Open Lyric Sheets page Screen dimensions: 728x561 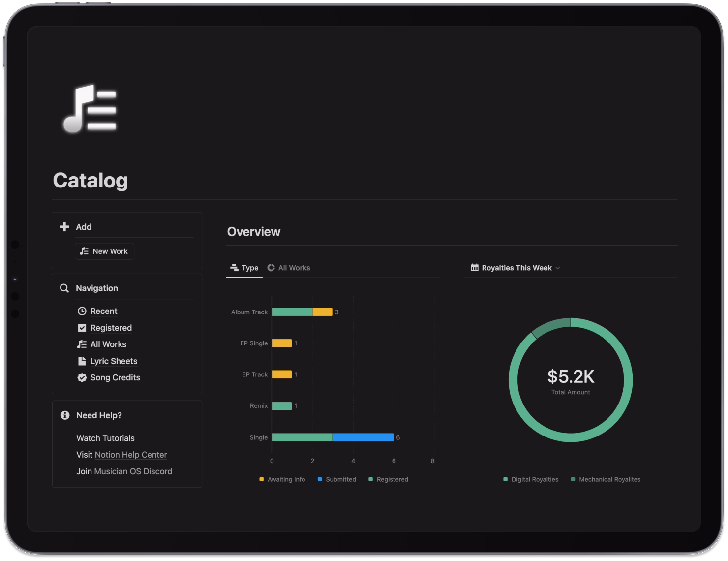pos(114,361)
